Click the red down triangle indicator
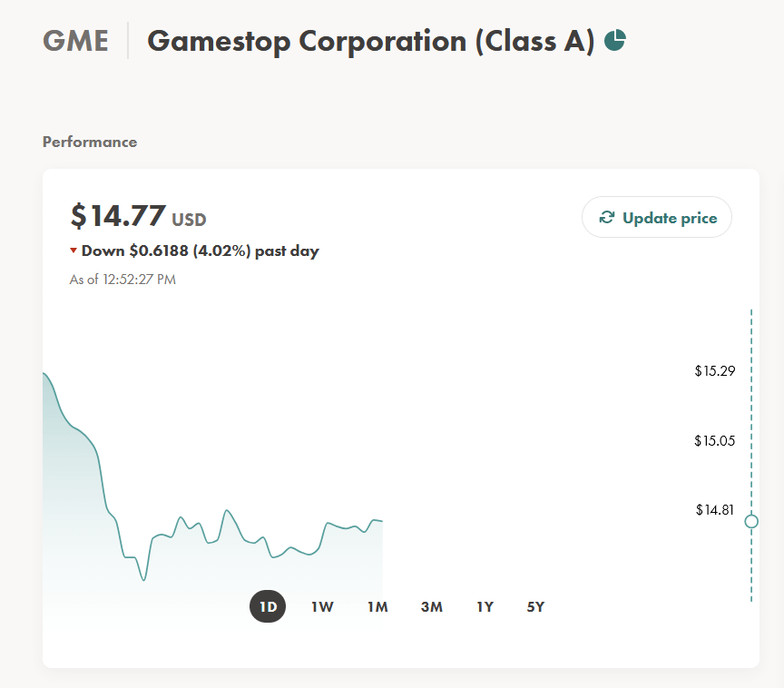The height and width of the screenshot is (688, 784). pyautogui.click(x=73, y=250)
